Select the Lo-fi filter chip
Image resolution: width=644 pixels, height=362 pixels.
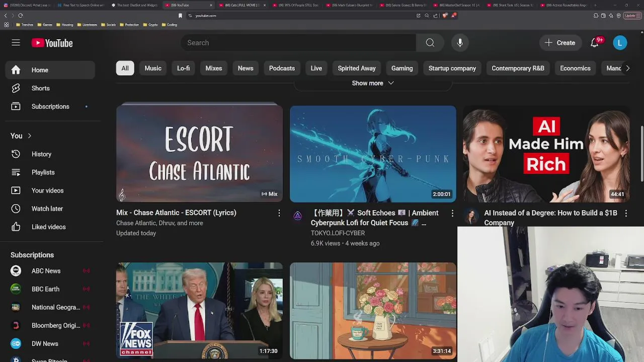click(183, 68)
